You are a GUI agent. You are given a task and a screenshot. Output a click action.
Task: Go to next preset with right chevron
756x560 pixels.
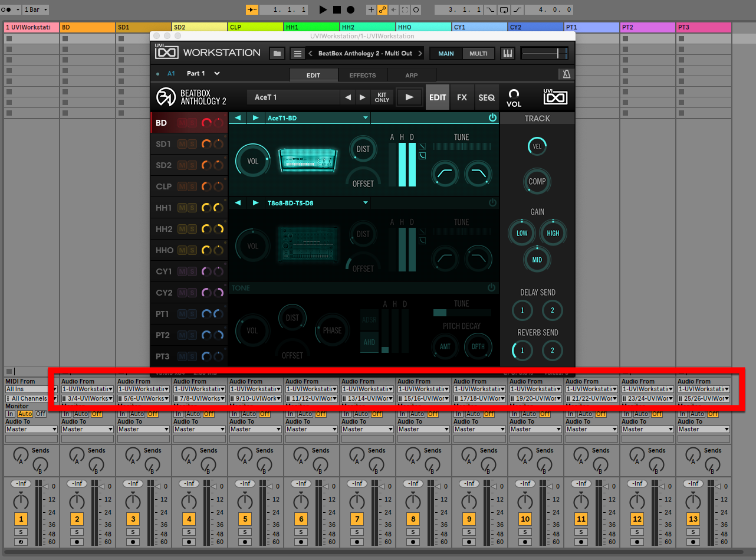pos(420,53)
